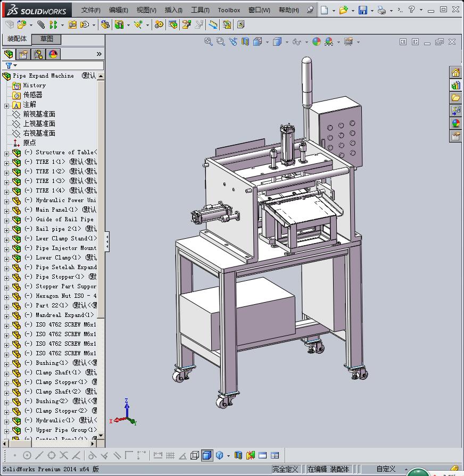Click the Save disk icon

pos(362,10)
